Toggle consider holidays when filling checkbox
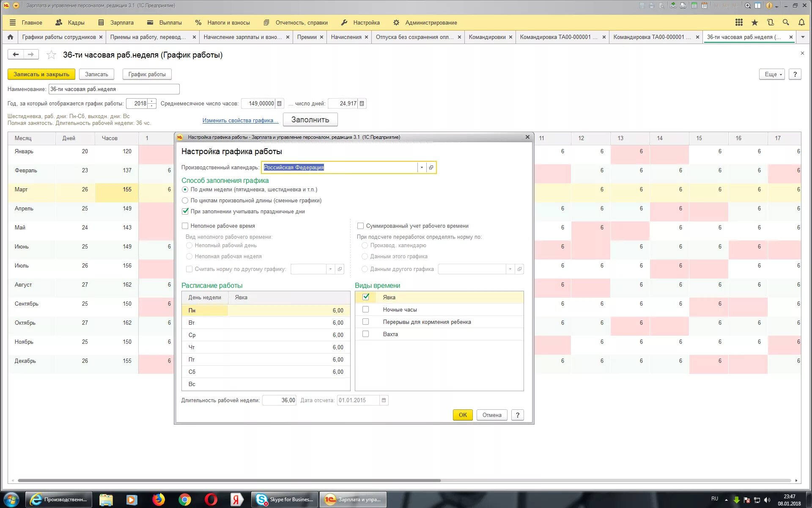 pyautogui.click(x=185, y=211)
